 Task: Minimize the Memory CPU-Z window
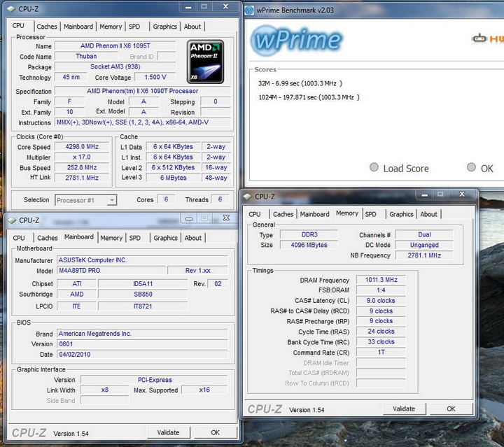click(x=425, y=194)
